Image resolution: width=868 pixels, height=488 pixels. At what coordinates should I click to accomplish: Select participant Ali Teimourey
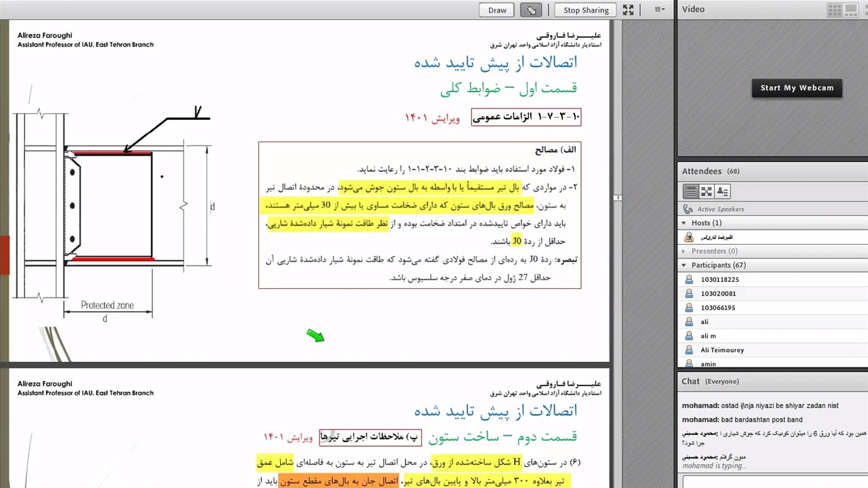[722, 350]
